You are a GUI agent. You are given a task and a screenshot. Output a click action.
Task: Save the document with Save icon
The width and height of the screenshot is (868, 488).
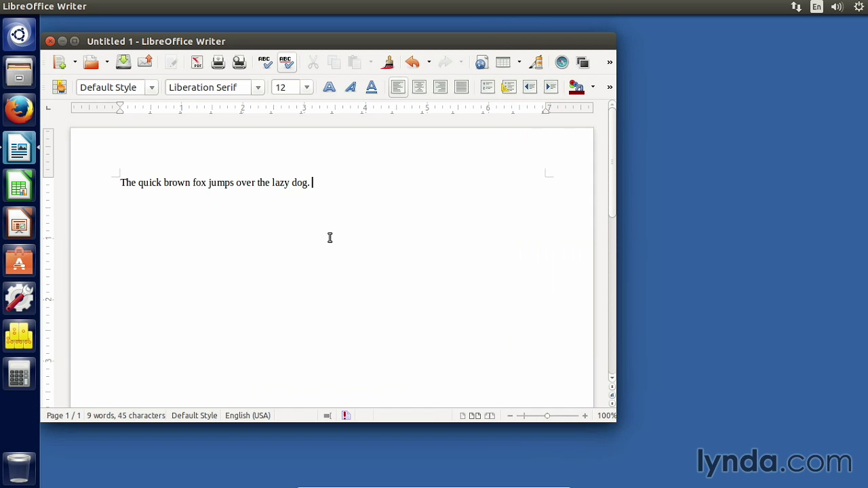[123, 62]
